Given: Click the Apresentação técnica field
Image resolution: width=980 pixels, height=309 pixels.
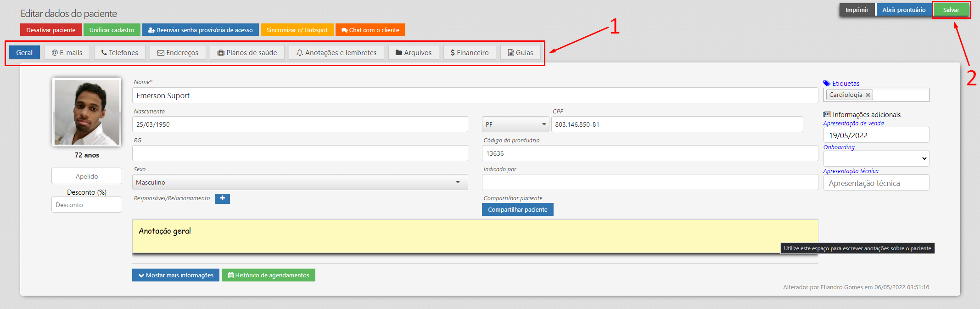Looking at the screenshot, I should [876, 183].
